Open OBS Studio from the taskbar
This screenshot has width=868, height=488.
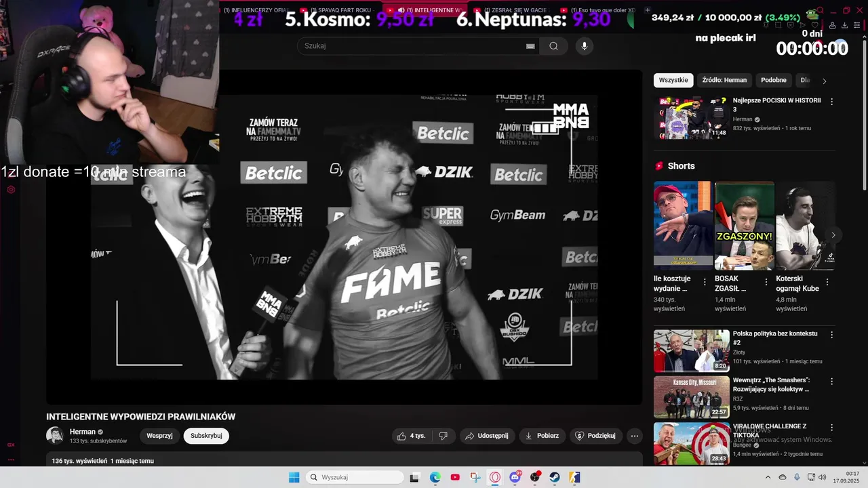coord(535,477)
